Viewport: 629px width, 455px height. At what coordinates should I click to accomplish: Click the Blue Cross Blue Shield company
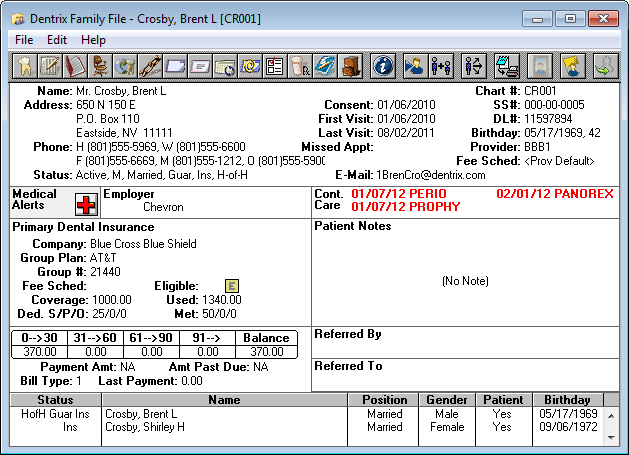coord(143,244)
